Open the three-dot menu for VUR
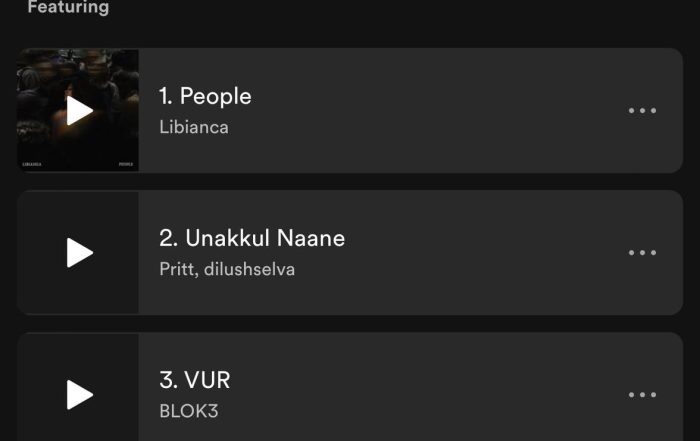The image size is (700, 441). coord(642,394)
